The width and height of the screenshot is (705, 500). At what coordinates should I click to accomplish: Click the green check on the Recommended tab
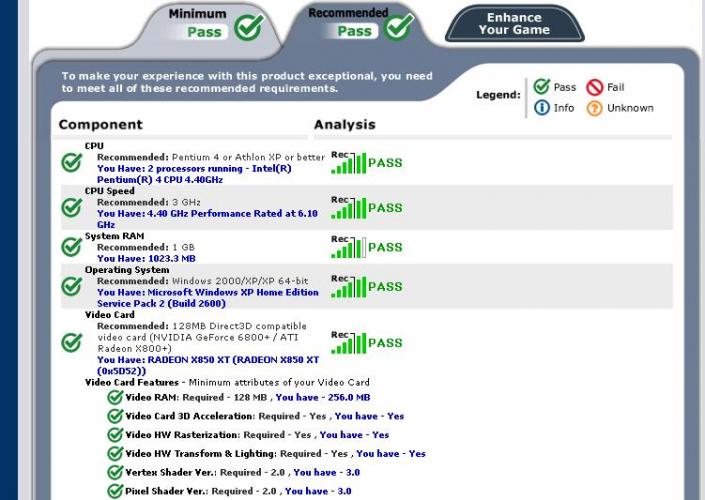pyautogui.click(x=399, y=26)
